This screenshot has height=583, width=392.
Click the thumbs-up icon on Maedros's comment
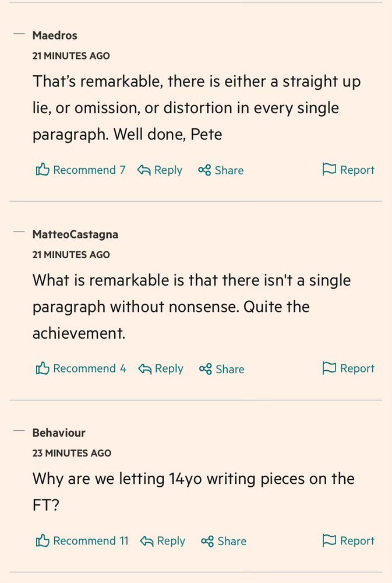pos(43,169)
